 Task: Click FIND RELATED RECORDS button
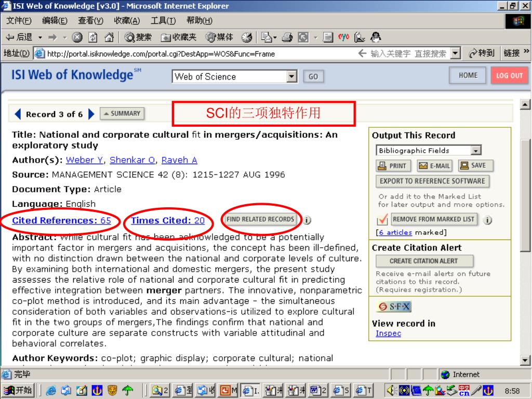click(x=260, y=219)
